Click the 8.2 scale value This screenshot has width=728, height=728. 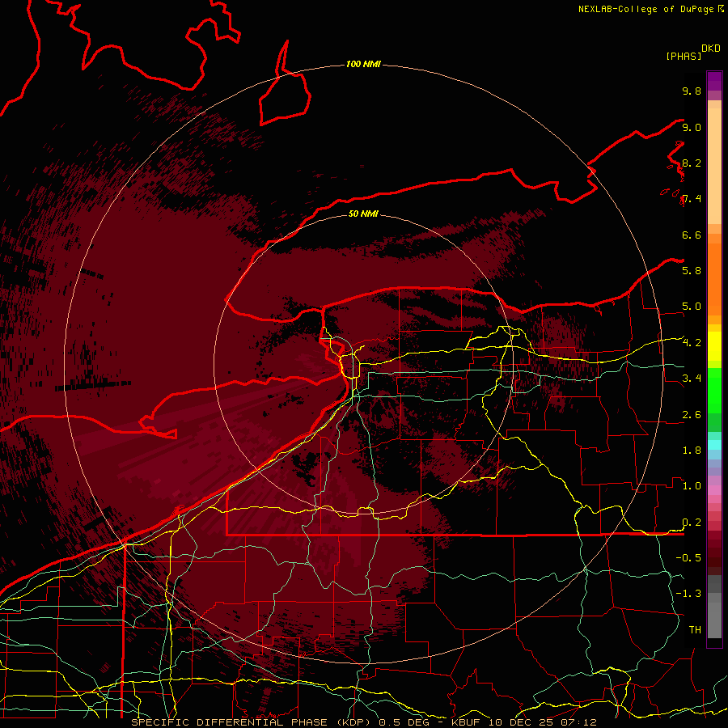point(692,163)
